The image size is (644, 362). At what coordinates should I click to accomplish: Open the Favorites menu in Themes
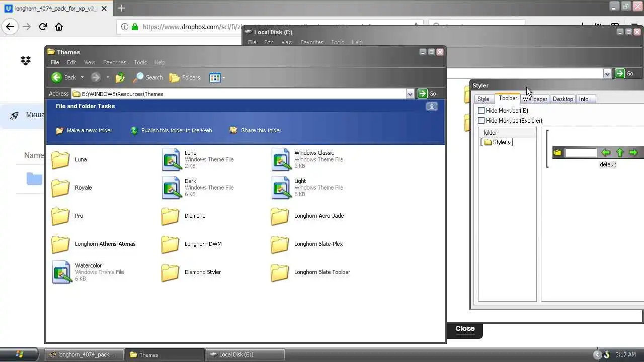[115, 62]
